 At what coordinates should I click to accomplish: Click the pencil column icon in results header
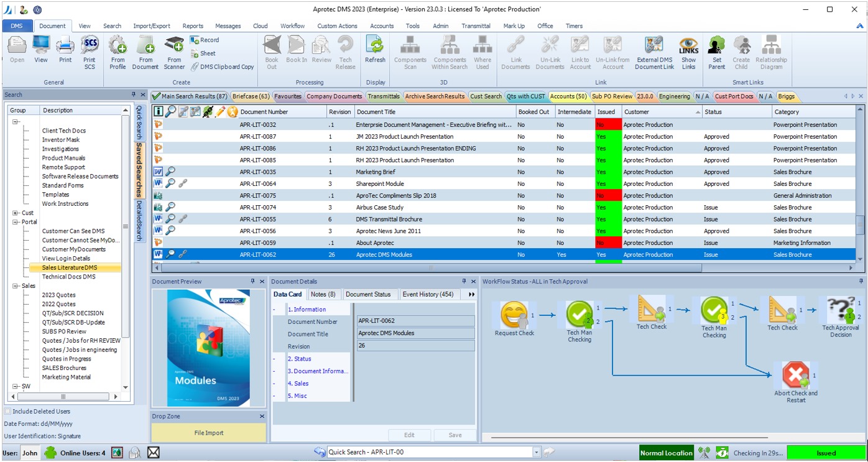(x=220, y=112)
